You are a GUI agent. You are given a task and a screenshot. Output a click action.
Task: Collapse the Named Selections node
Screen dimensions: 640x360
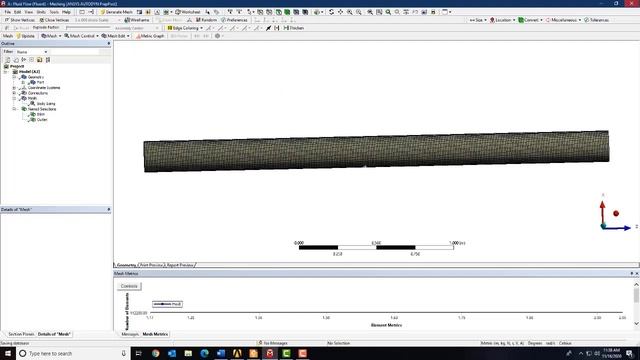tap(14, 109)
